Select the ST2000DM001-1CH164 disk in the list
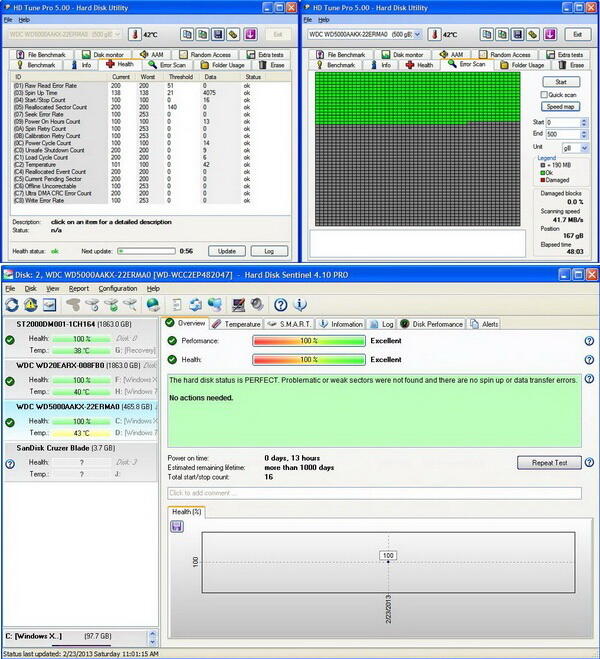600x659 pixels. click(80, 337)
